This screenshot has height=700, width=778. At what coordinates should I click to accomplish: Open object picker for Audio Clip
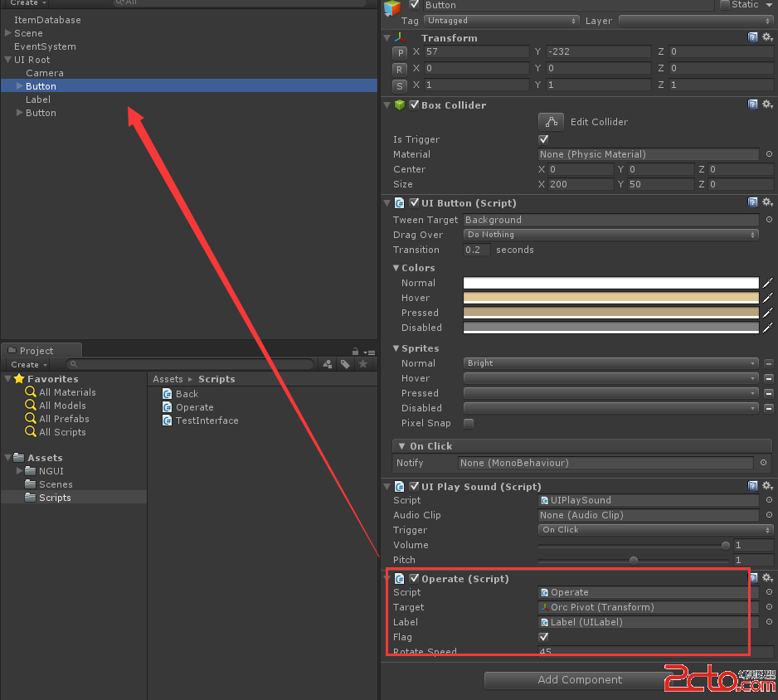(x=769, y=515)
